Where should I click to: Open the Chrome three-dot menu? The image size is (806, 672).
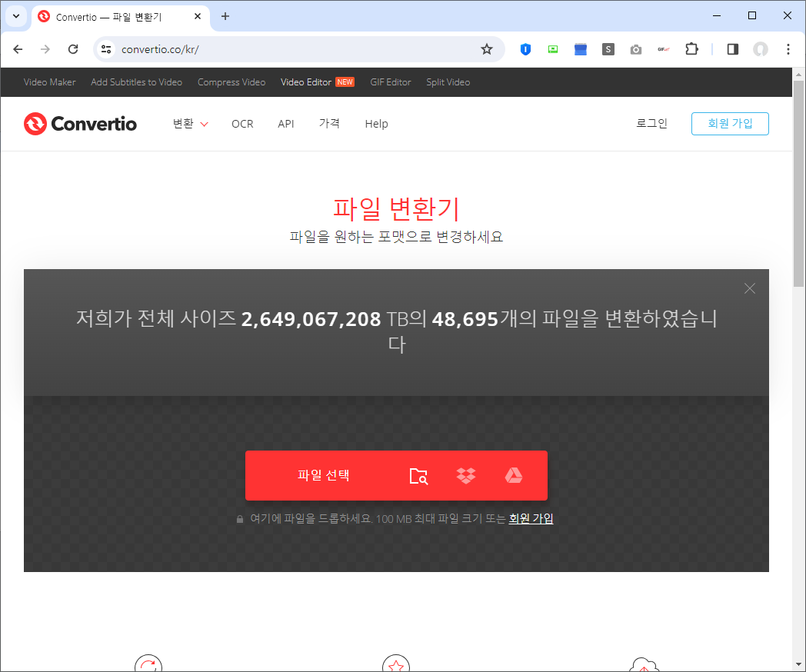click(x=788, y=48)
